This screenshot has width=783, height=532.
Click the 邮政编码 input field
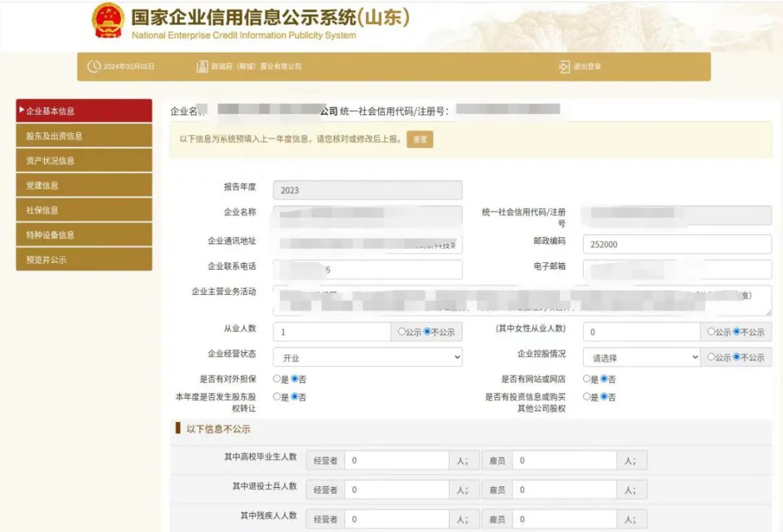(676, 244)
